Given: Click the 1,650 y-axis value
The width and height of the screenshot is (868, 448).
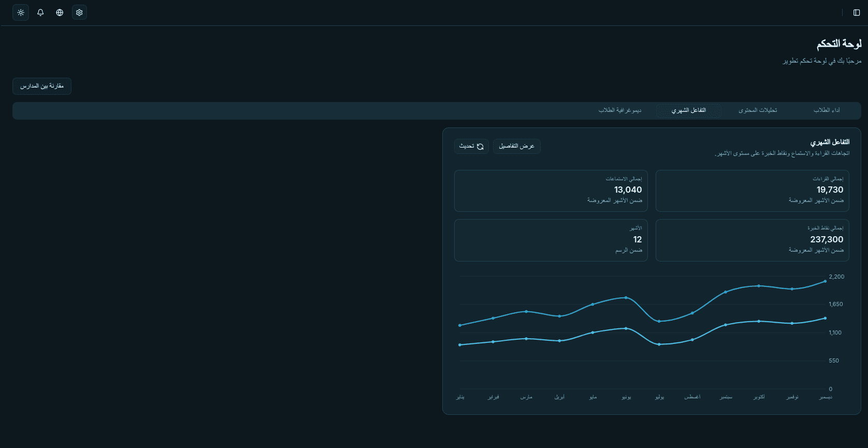Looking at the screenshot, I should click(x=836, y=305).
